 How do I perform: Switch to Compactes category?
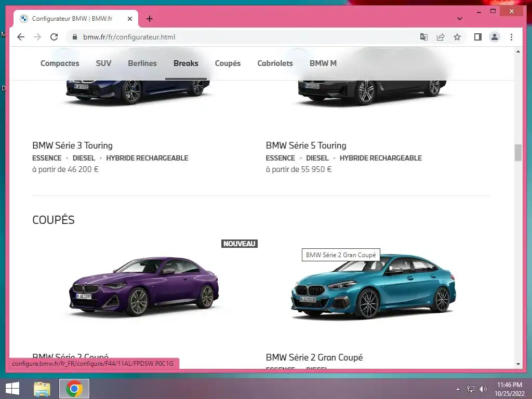click(x=60, y=63)
